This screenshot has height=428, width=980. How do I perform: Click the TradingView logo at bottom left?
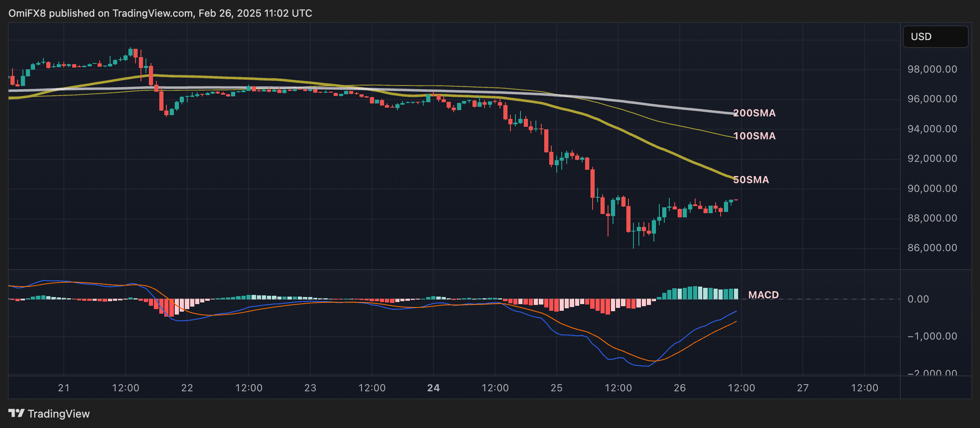tap(49, 413)
